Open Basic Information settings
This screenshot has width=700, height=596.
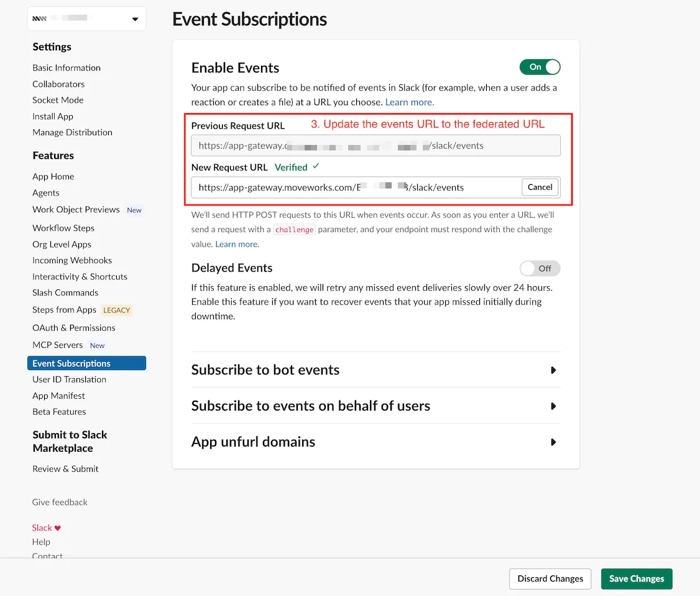pos(67,68)
